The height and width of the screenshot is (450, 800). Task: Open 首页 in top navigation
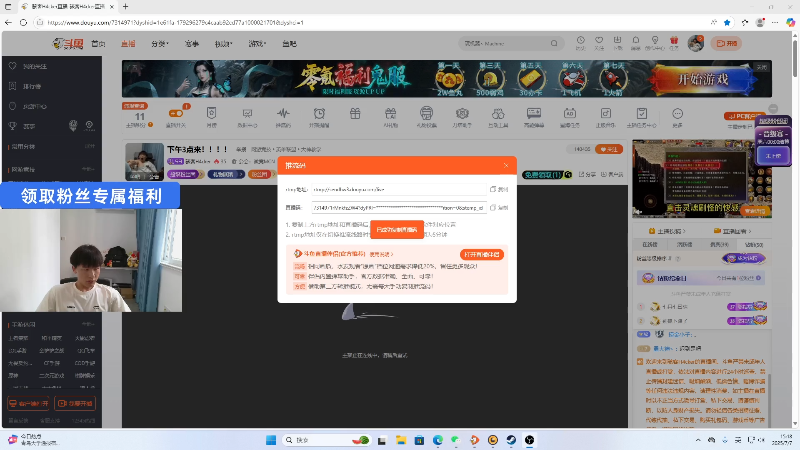[x=98, y=44]
